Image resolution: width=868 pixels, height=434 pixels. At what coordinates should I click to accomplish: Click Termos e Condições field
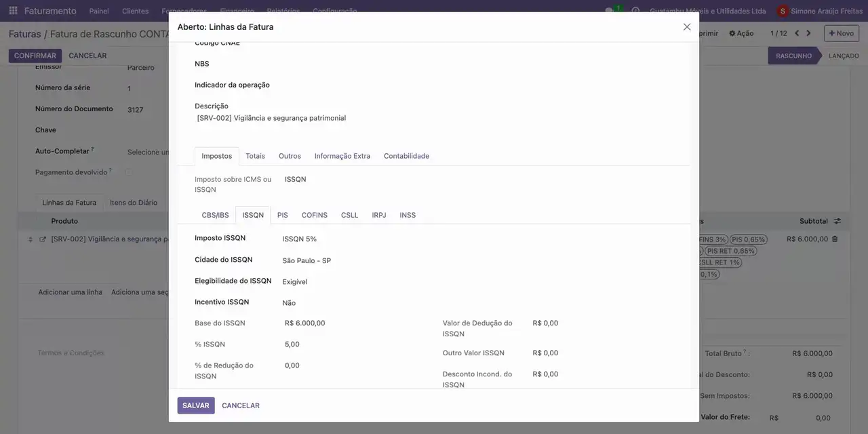[71, 353]
